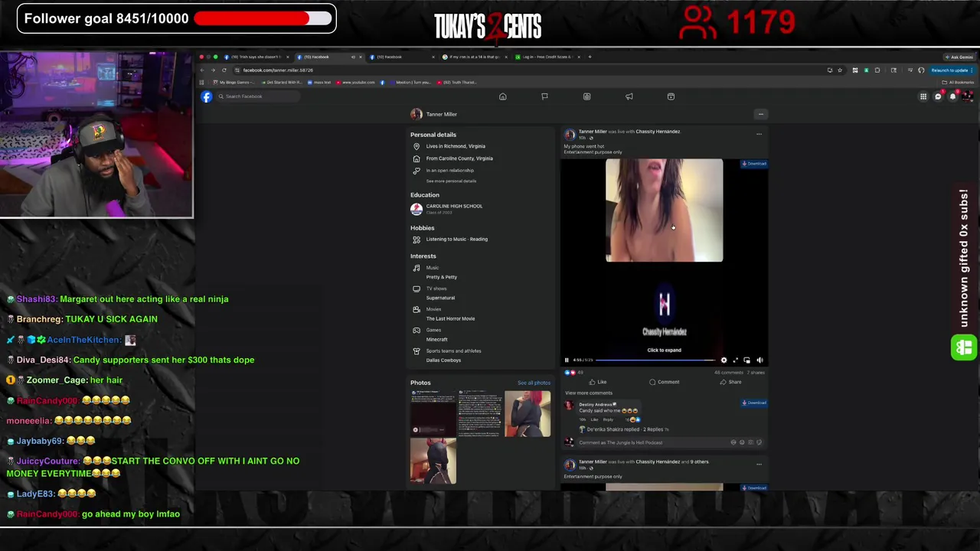
Task: Reload the page
Action: (x=224, y=70)
